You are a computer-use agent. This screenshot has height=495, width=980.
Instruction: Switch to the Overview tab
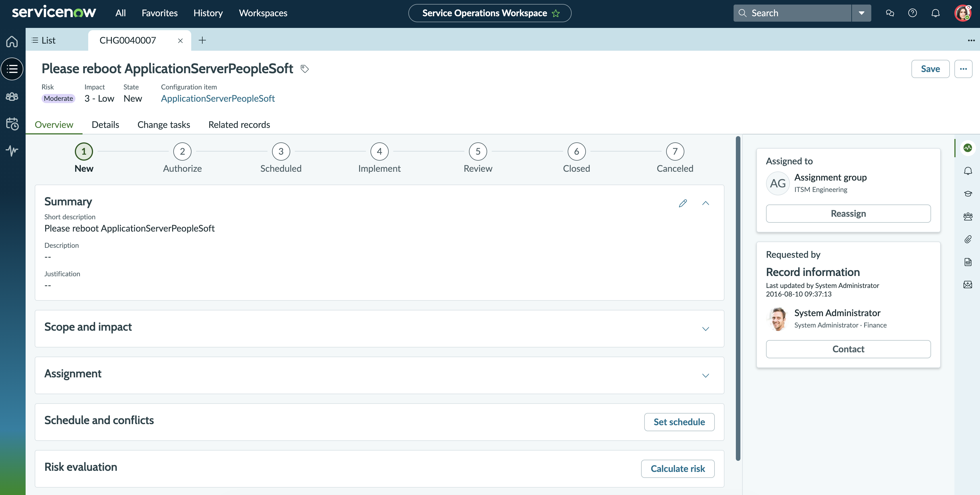tap(54, 125)
